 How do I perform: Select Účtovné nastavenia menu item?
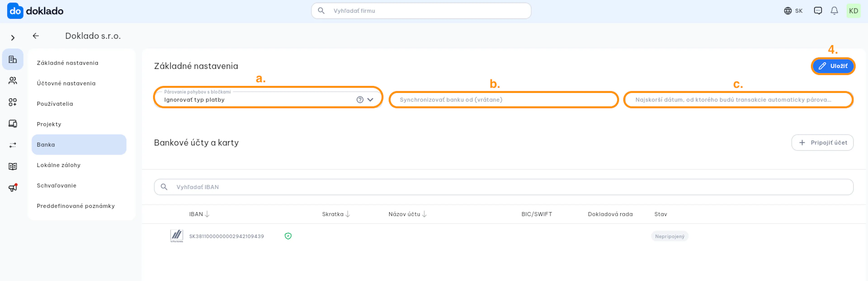point(66,83)
